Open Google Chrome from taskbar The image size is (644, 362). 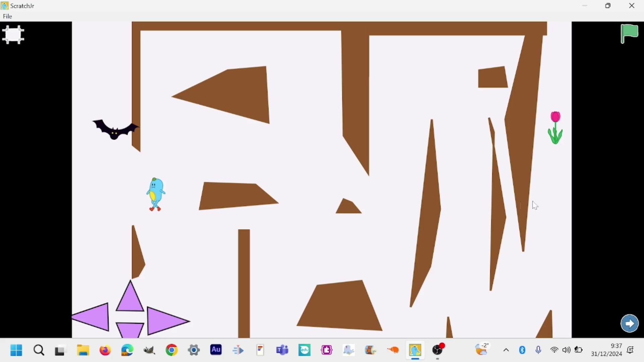(x=172, y=350)
